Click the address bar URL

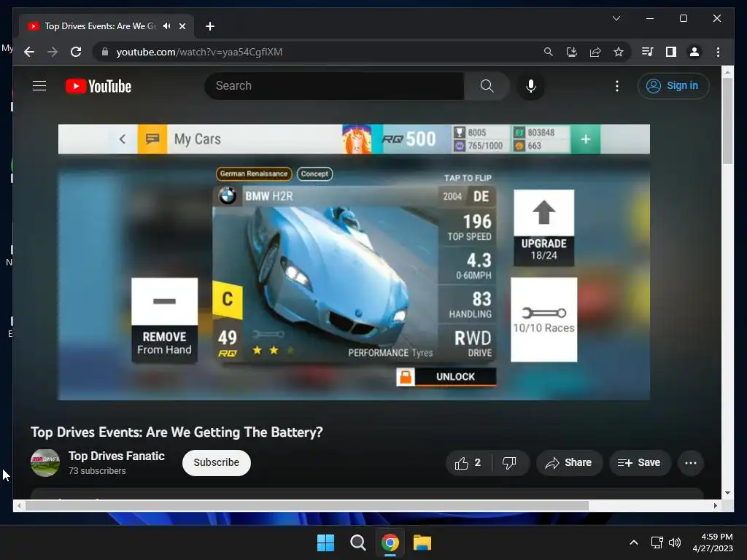point(199,52)
